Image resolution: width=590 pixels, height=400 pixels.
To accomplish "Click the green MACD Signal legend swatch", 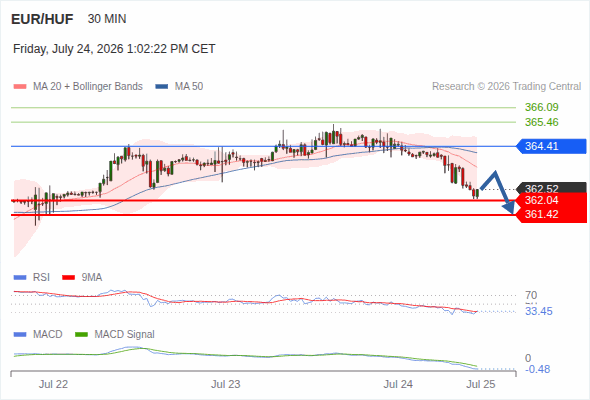I will pyautogui.click(x=81, y=335).
